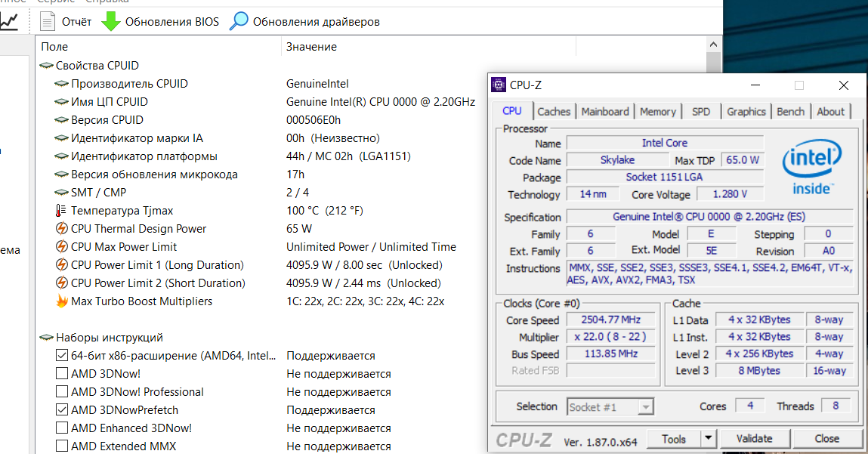Viewport: 868px width, 454px height.
Task: Open the Selection Socket #1 combo box
Action: pyautogui.click(x=610, y=407)
